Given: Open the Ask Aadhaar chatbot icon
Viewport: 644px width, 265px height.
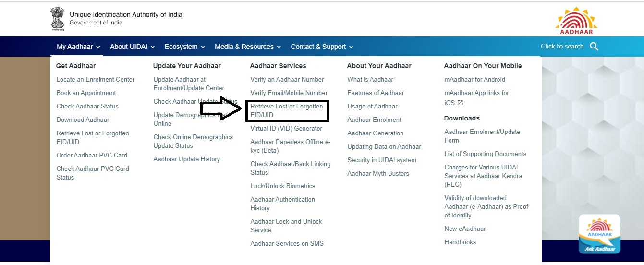Looking at the screenshot, I should tap(599, 234).
